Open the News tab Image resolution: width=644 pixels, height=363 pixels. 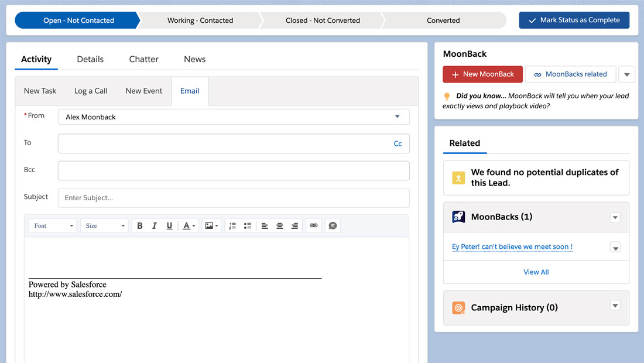[x=195, y=59]
